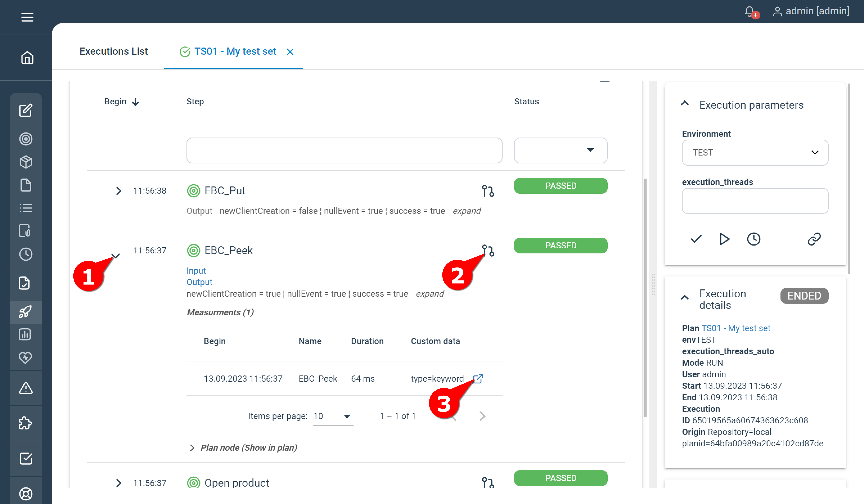Image resolution: width=864 pixels, height=504 pixels.
Task: Collapse the Execution parameters panel
Action: click(x=685, y=103)
